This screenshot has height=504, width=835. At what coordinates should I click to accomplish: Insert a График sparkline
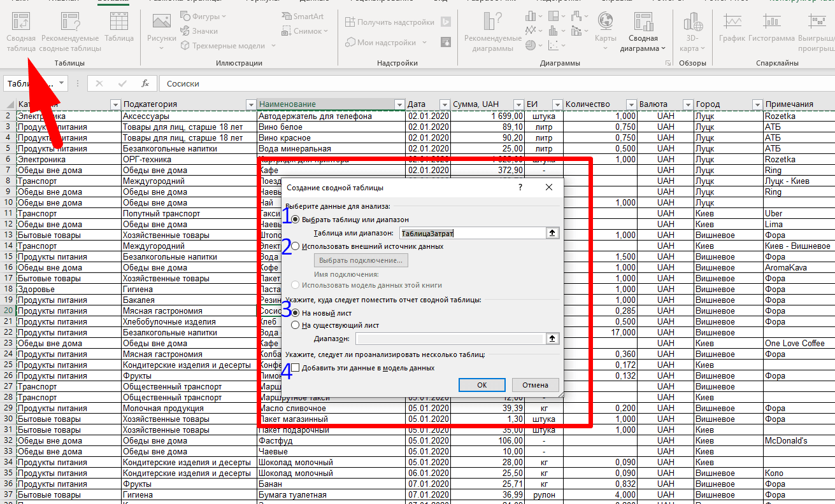[x=732, y=28]
